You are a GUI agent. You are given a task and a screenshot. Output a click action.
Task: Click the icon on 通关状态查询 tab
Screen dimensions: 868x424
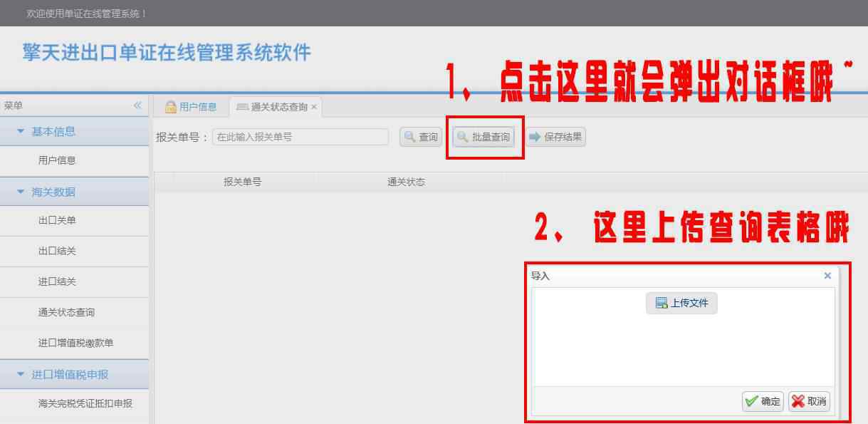pos(242,107)
